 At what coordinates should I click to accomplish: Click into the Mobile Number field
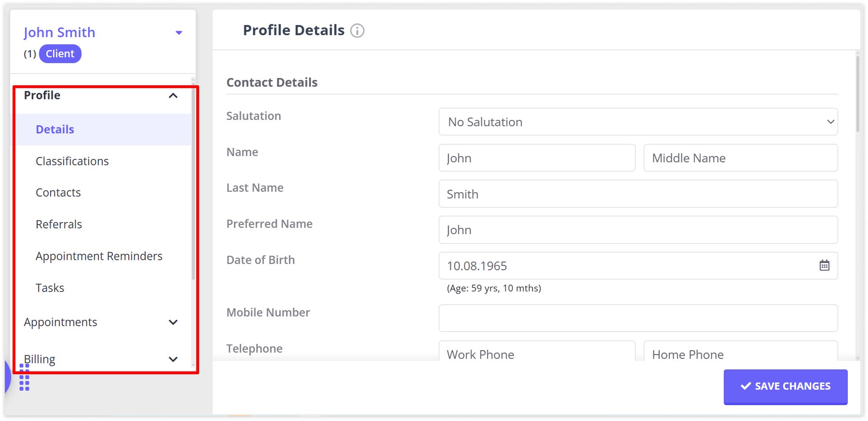(637, 318)
